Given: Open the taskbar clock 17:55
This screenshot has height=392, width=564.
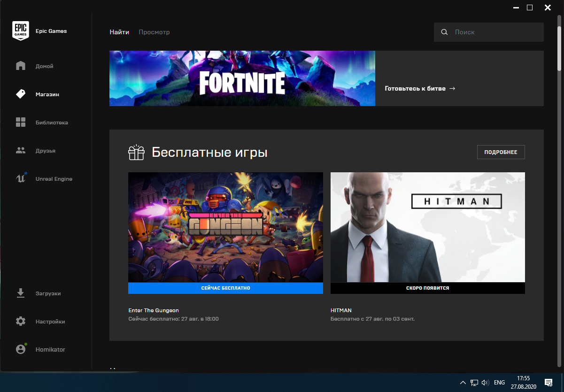Looking at the screenshot, I should pyautogui.click(x=524, y=377).
